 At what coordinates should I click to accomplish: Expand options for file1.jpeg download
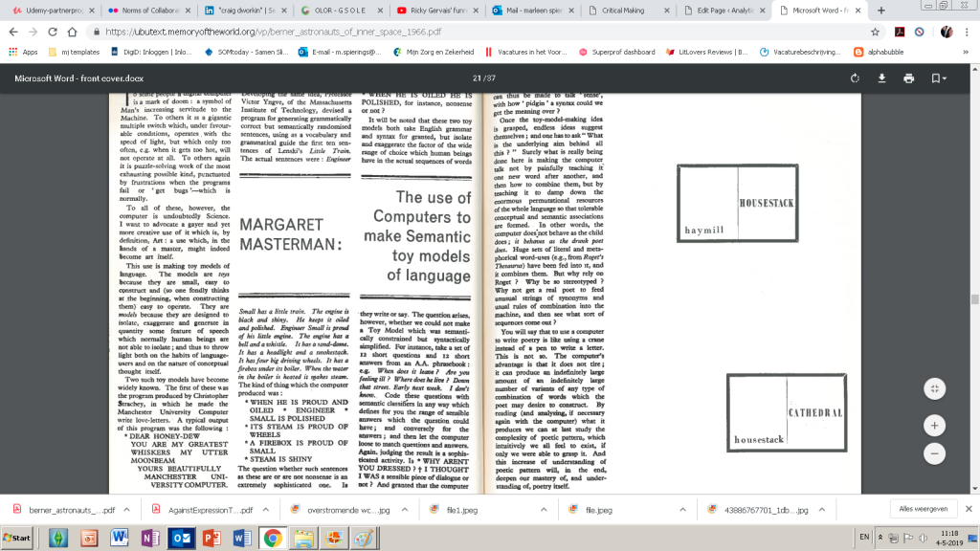pyautogui.click(x=544, y=510)
